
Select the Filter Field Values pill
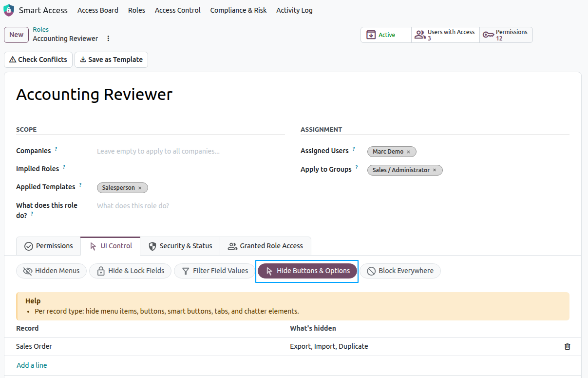(214, 271)
